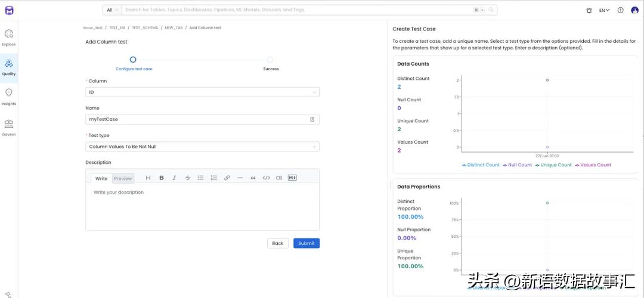Click the search magnifier icon
This screenshot has height=298, width=644.
491,10
